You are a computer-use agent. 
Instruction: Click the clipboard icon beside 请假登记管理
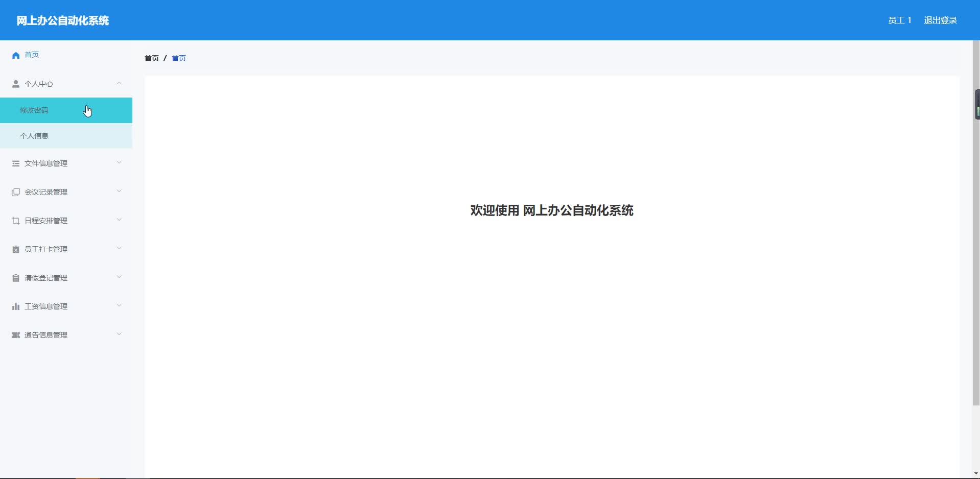coord(15,277)
